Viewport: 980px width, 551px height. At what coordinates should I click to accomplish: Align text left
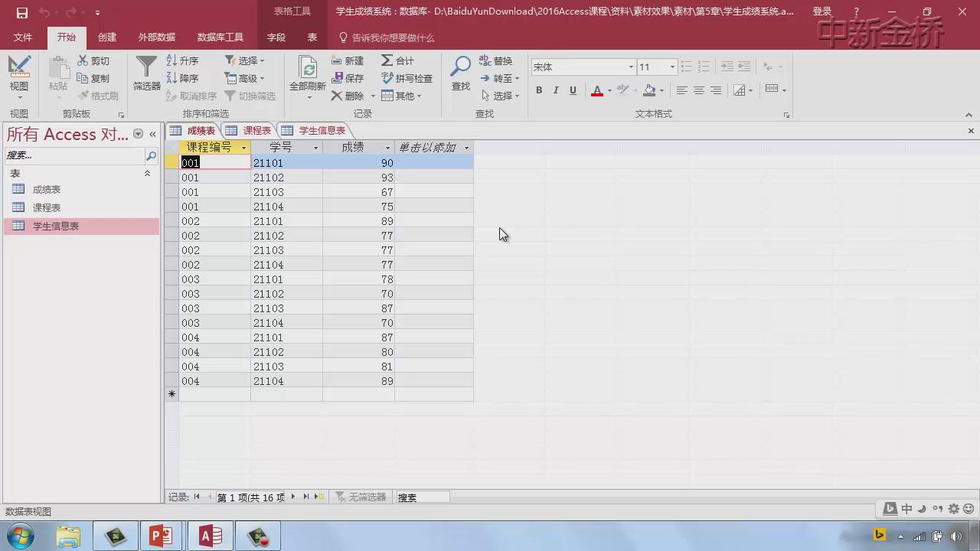click(681, 90)
